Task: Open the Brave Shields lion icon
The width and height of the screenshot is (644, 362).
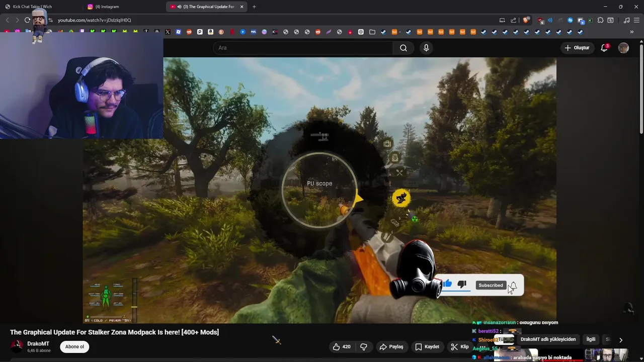Action: click(x=526, y=20)
